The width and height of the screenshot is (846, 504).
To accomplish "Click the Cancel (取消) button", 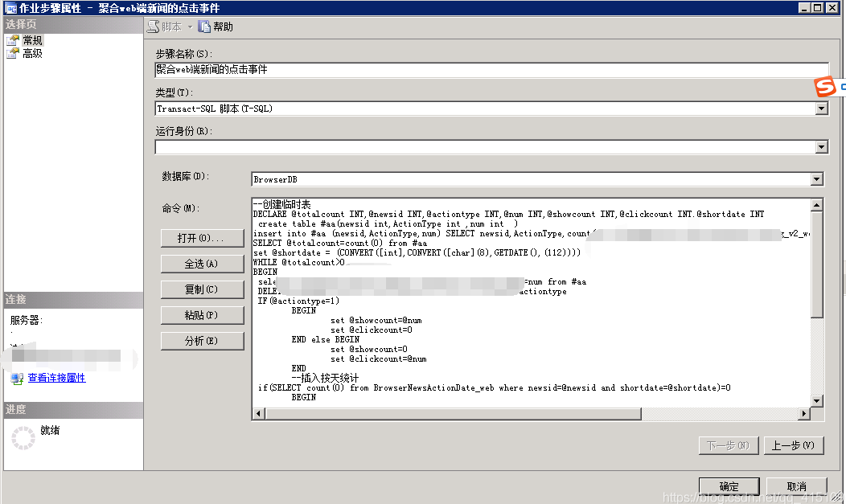I will point(796,486).
